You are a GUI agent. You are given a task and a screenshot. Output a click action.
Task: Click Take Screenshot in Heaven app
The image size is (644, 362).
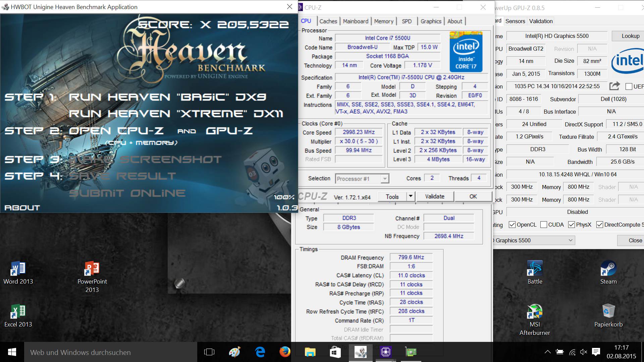[145, 160]
